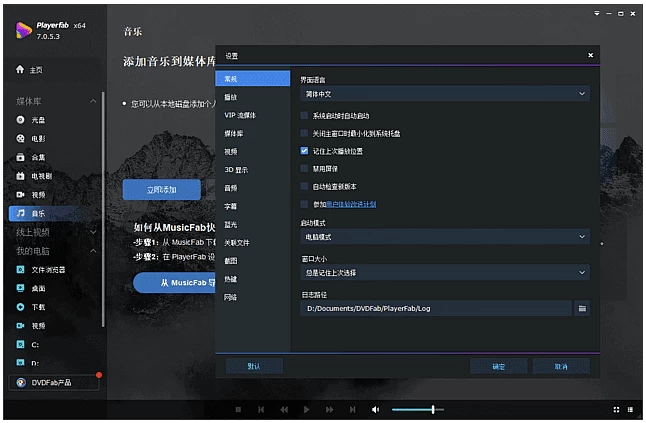
Task: Click the 日志路径 log path text field
Action: pyautogui.click(x=436, y=309)
